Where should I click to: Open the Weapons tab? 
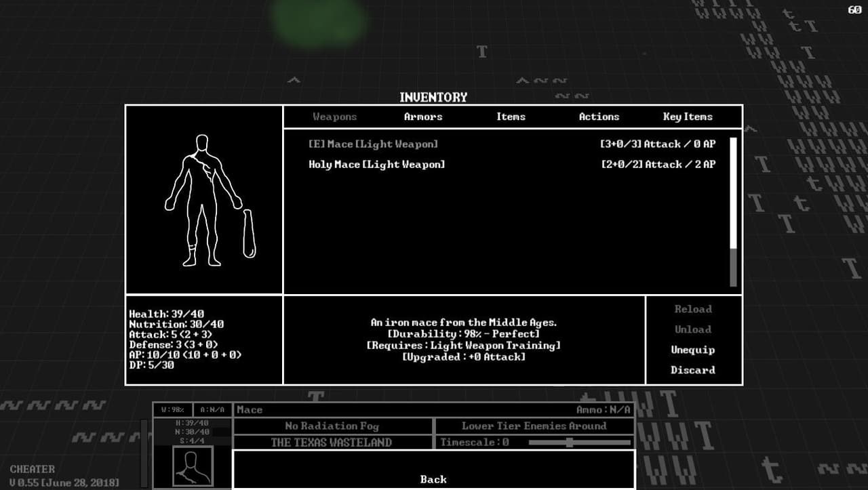click(x=334, y=117)
